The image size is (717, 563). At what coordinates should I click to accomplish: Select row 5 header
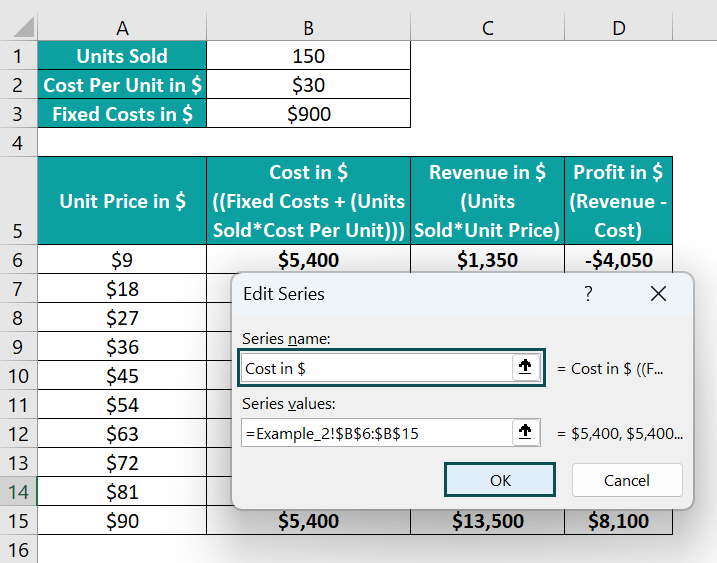(18, 201)
